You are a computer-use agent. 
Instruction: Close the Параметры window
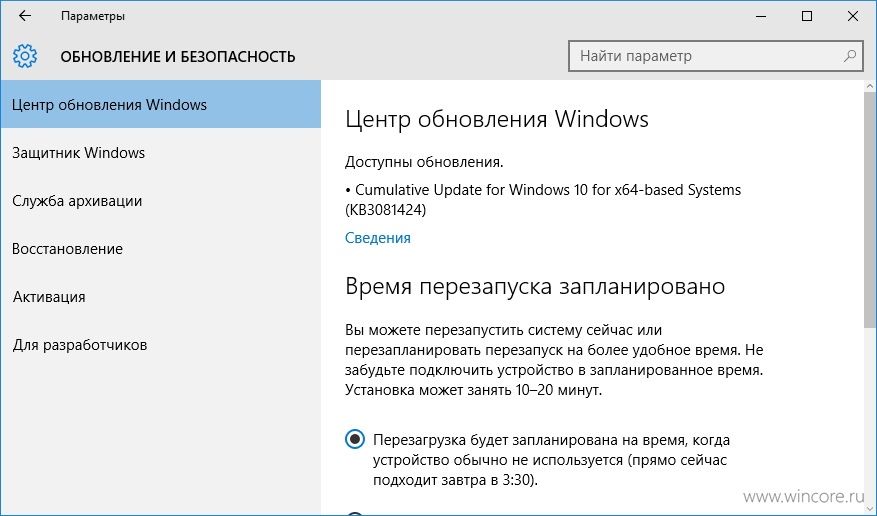(x=852, y=16)
